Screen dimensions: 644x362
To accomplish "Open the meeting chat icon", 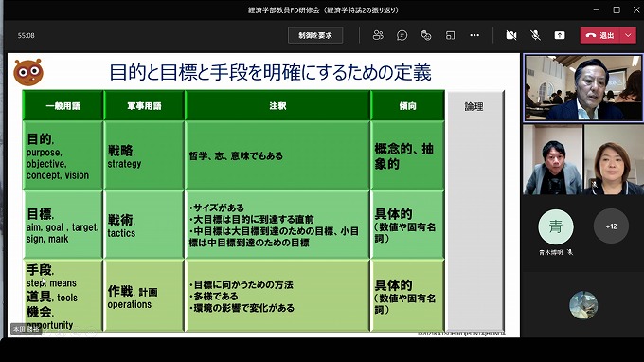I will [x=402, y=35].
